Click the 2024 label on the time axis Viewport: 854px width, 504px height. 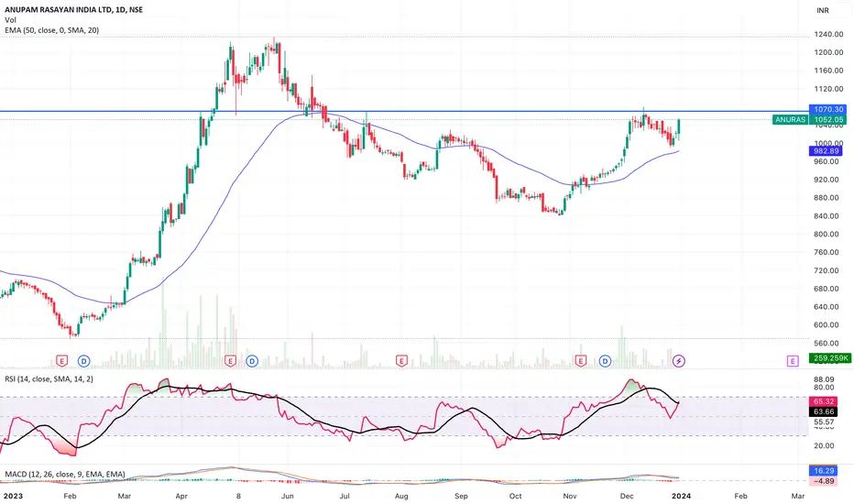pyautogui.click(x=682, y=496)
